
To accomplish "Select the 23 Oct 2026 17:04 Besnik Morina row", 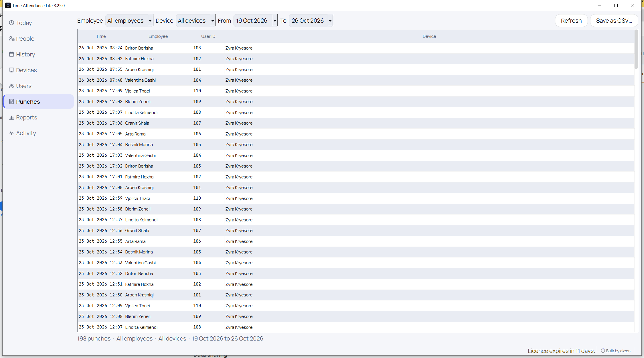I will click(x=356, y=145).
